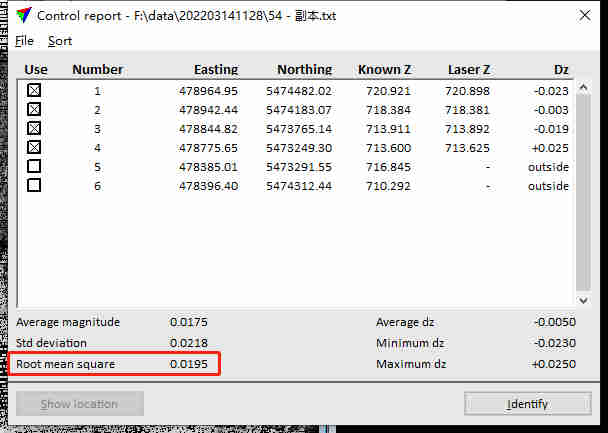Screen dimensions: 608x433
Task: Enable the Use checkbox for point 5
Action: coord(35,166)
